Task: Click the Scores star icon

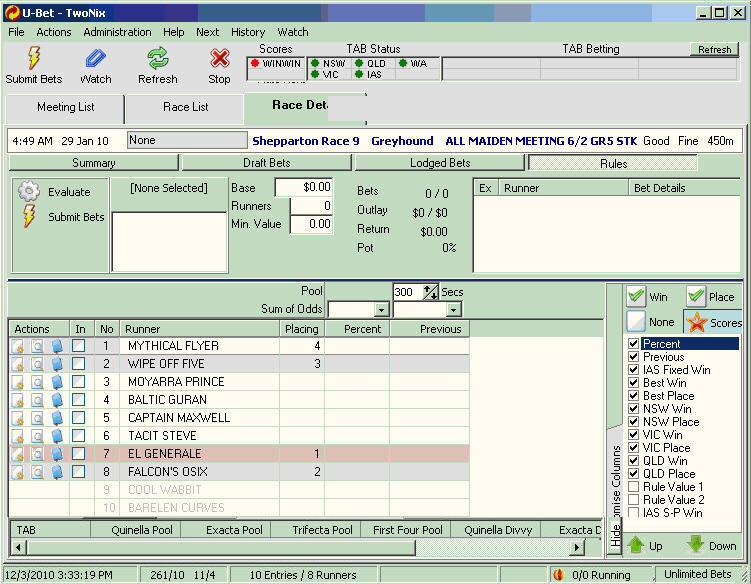Action: [x=696, y=322]
